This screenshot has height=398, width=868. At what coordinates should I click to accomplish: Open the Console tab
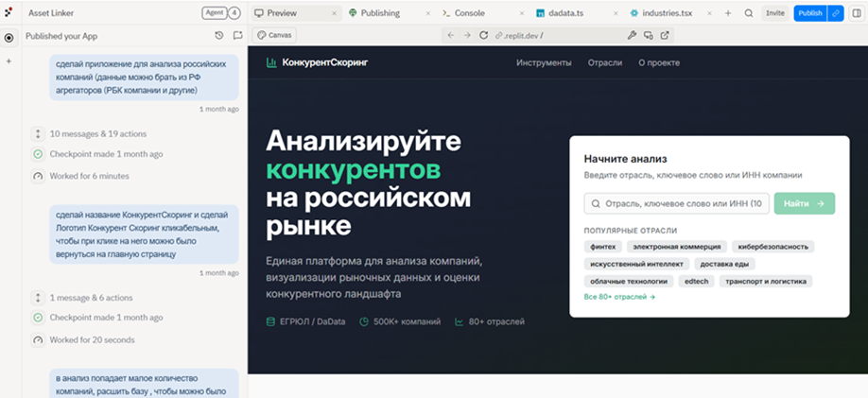tap(469, 12)
